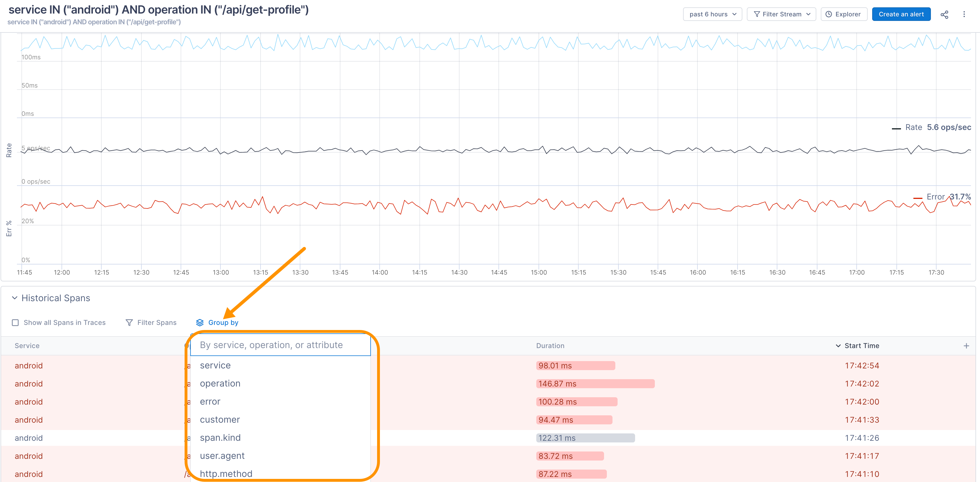Image resolution: width=980 pixels, height=482 pixels.
Task: Click the Explorer clock icon
Action: [x=829, y=14]
